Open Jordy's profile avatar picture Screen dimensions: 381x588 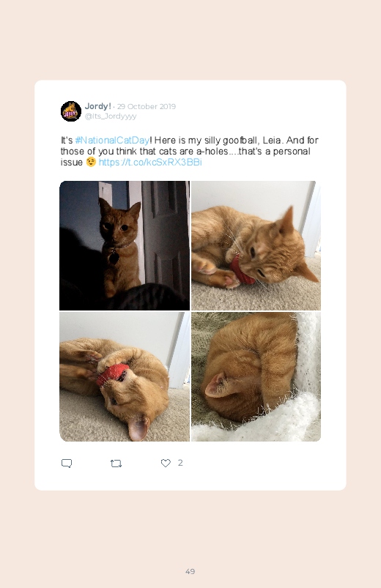pos(71,111)
